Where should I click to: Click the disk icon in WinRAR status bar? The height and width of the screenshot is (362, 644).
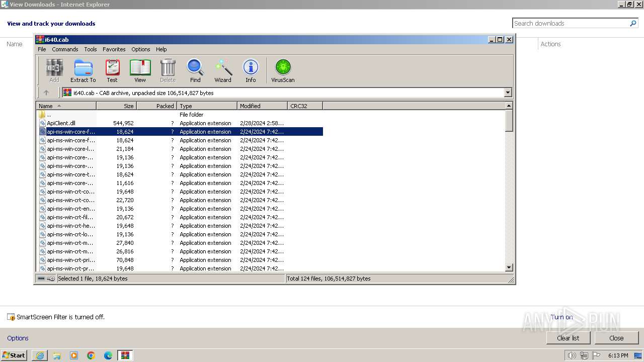point(41,279)
